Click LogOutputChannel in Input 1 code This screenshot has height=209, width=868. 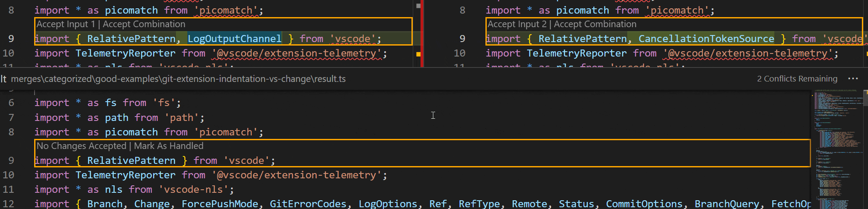(235, 39)
